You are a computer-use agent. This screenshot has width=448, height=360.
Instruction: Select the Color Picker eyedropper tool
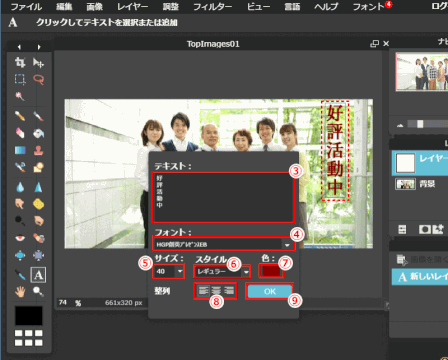click(x=20, y=275)
